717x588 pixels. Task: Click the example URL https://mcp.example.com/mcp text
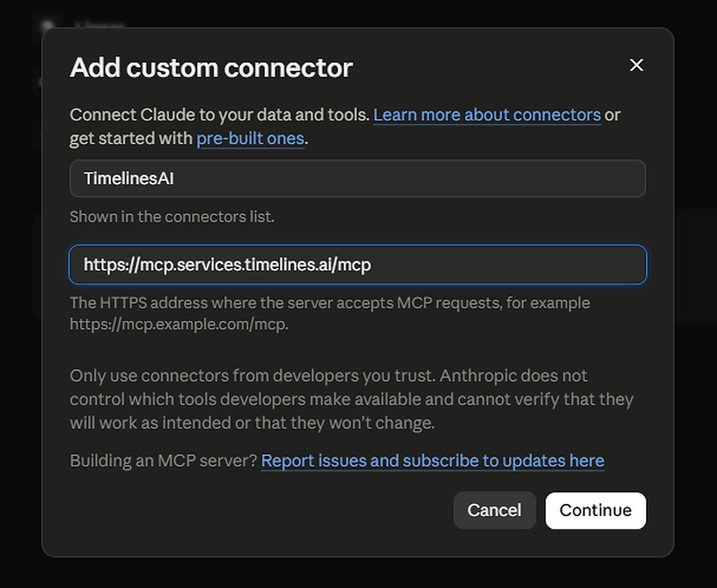[179, 324]
